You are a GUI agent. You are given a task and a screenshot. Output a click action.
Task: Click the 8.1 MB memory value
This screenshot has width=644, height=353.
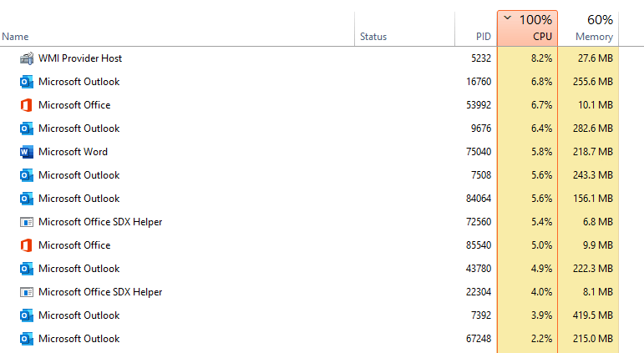pyautogui.click(x=597, y=292)
